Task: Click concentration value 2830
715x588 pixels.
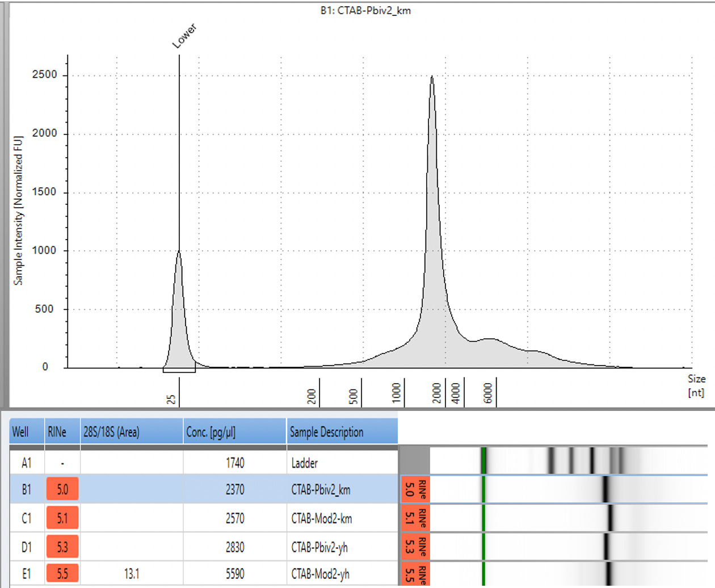Action: (235, 547)
